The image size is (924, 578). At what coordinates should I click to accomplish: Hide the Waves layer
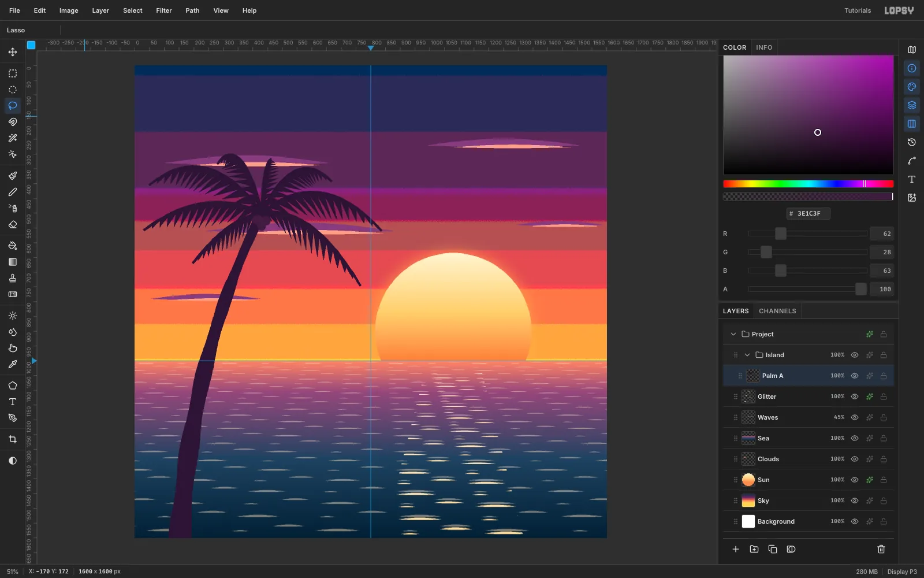pos(855,417)
